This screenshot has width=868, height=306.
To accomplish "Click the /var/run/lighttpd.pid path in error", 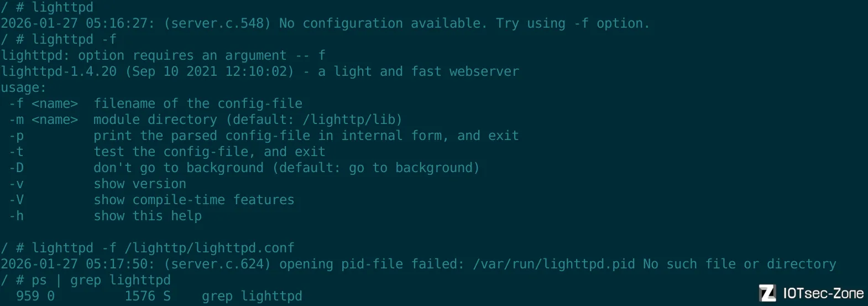I will 553,264.
